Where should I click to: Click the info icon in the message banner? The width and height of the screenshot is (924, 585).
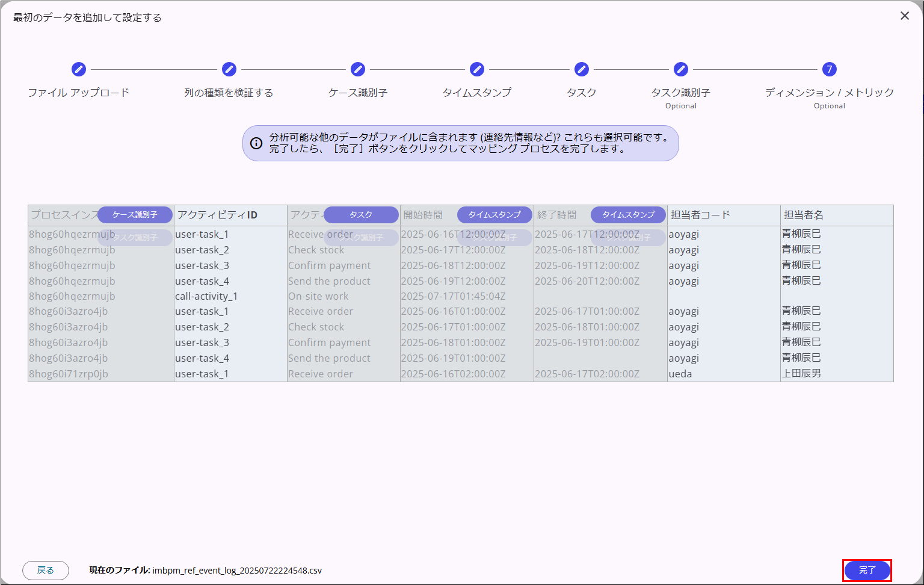pyautogui.click(x=256, y=143)
